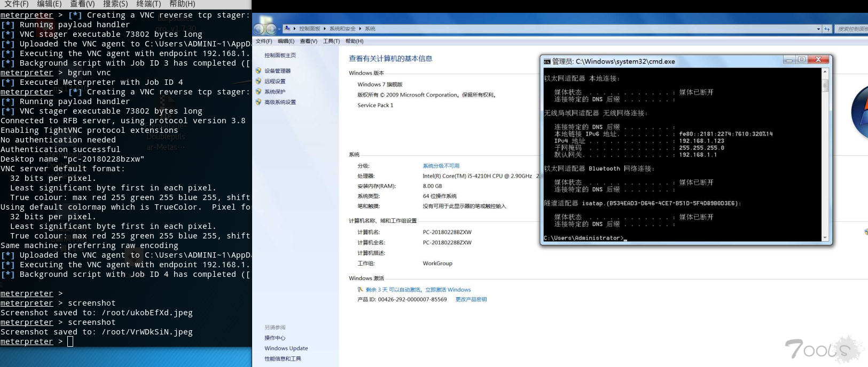The height and width of the screenshot is (367, 868).
Task: Click IPv4 address 192.168.1.123 in cmd
Action: (701, 141)
